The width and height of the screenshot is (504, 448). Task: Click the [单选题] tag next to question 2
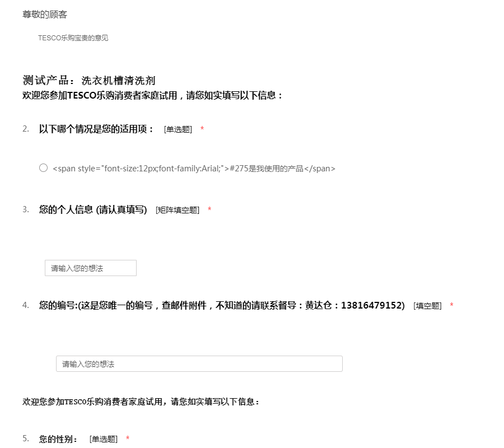click(178, 130)
